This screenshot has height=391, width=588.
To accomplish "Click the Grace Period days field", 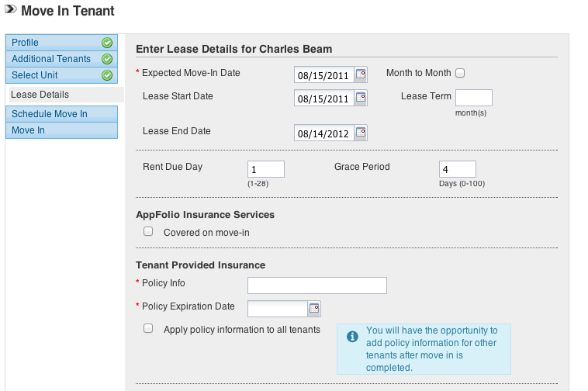I will pyautogui.click(x=458, y=169).
